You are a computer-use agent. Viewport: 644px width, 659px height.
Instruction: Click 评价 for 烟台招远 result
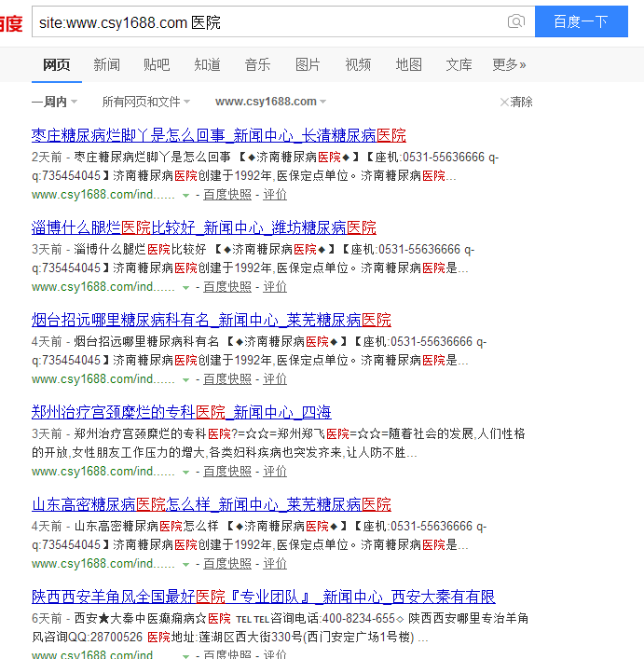(275, 379)
